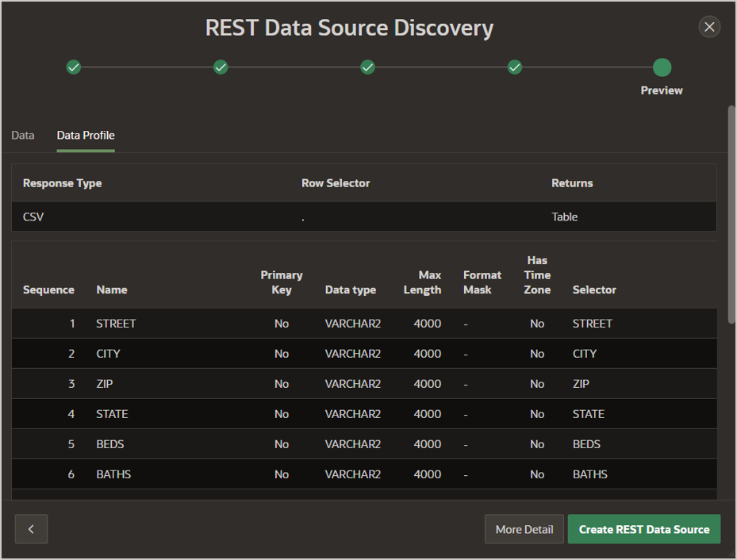Select the CITY row name
The image size is (737, 560).
(109, 354)
